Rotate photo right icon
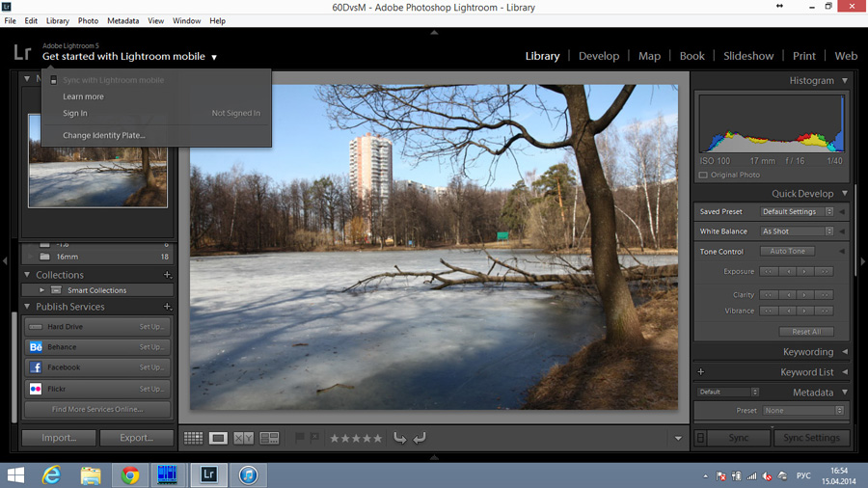This screenshot has height=488, width=868. [420, 438]
